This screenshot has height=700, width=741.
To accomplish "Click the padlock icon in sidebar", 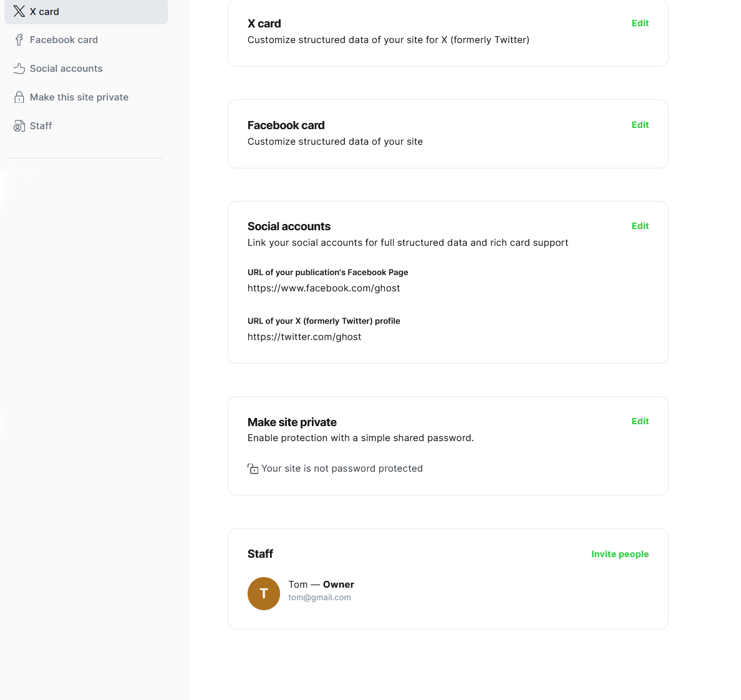I will [19, 97].
